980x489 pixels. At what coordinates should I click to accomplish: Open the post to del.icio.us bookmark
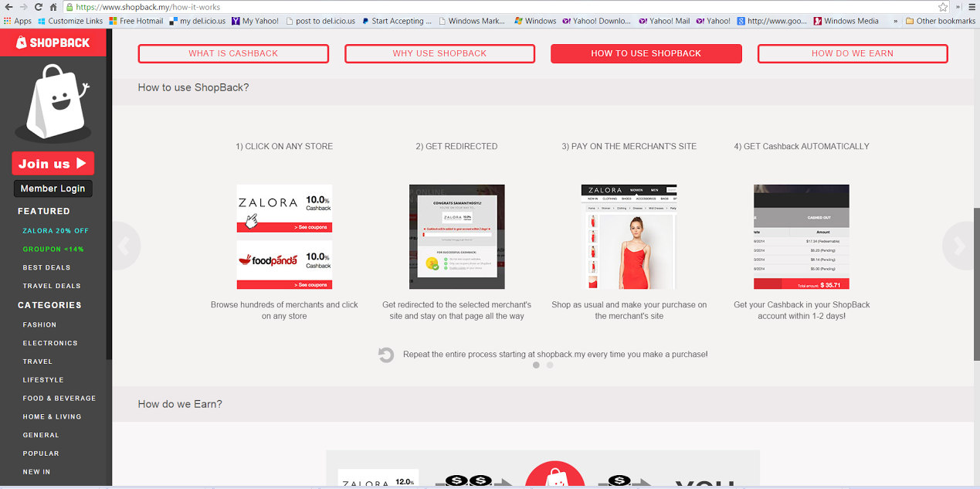(x=320, y=21)
